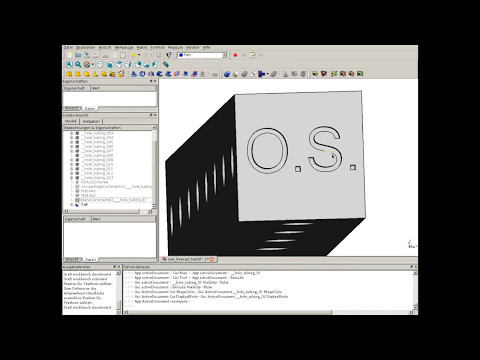The width and height of the screenshot is (480, 360).
Task: Select the planesConstraint tree item
Action: (113, 200)
